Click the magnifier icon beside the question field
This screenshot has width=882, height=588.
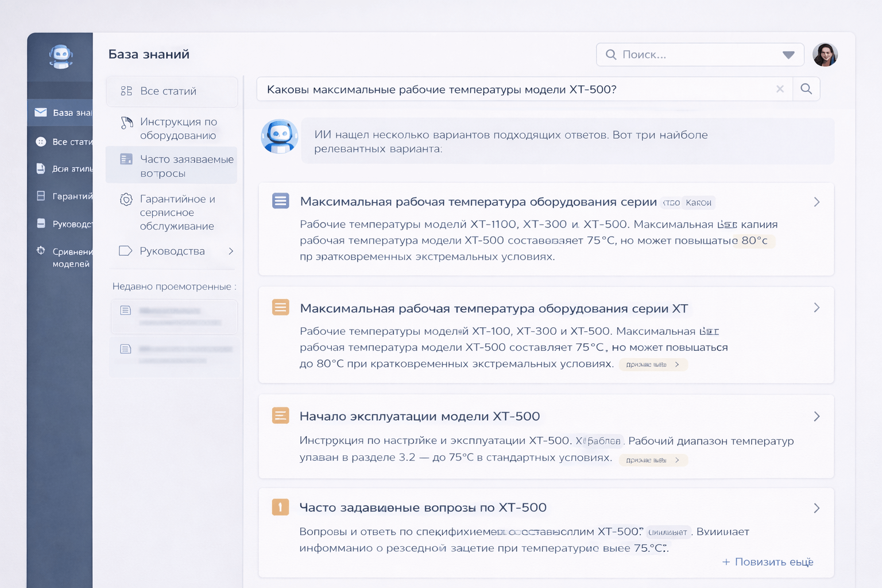(x=806, y=89)
